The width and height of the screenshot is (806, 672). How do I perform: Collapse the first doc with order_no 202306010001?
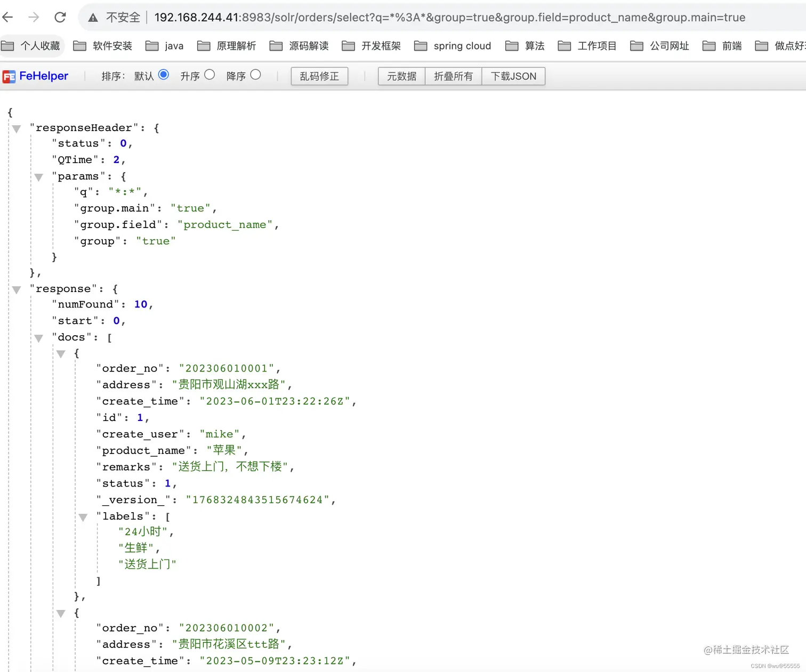click(61, 354)
